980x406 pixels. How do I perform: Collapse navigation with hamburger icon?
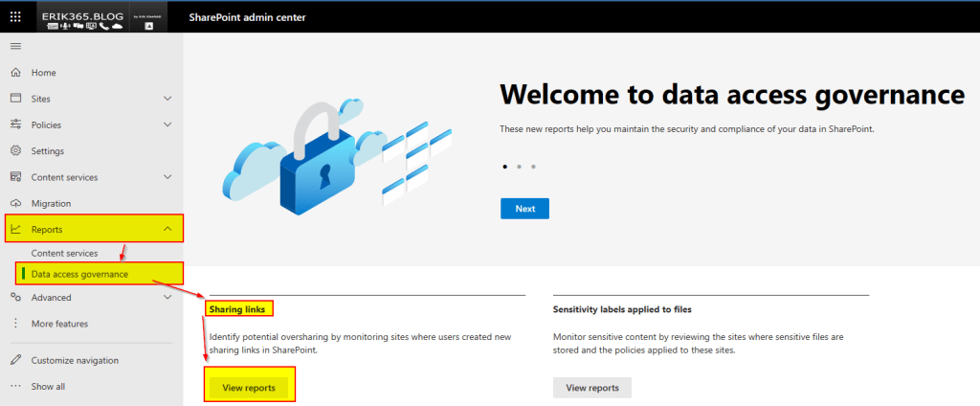pos(15,46)
